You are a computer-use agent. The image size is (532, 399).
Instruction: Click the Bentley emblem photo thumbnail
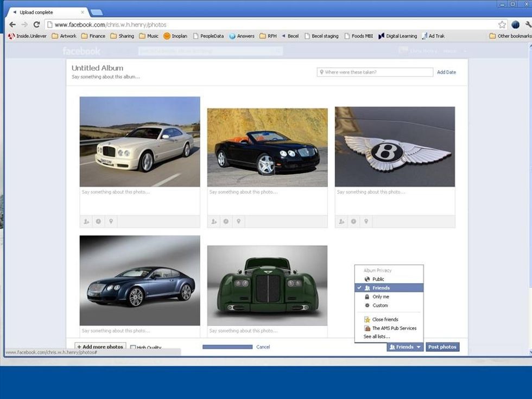pos(395,147)
